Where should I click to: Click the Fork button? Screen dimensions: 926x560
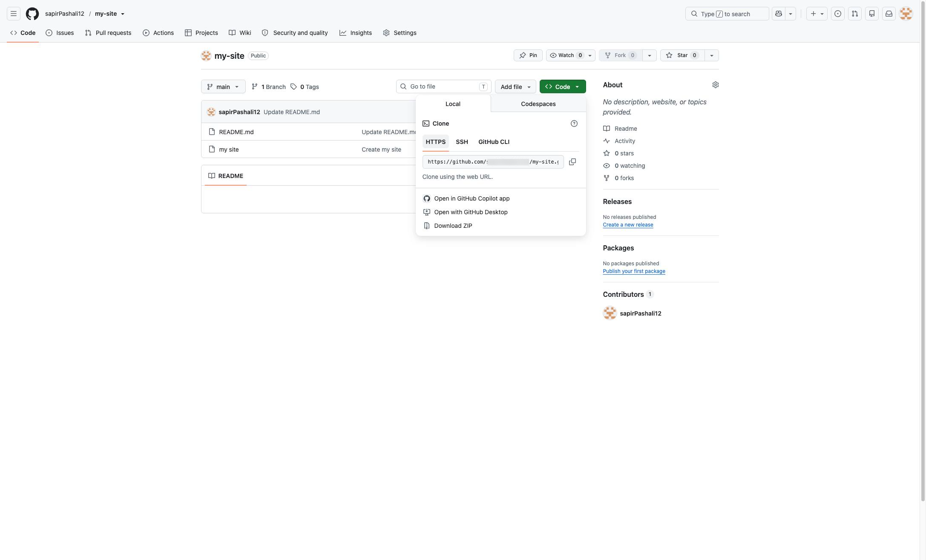click(620, 55)
